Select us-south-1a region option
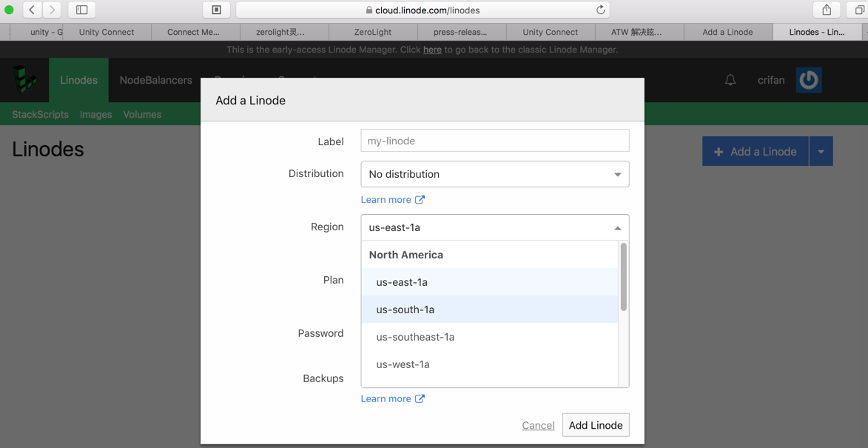 coord(405,310)
